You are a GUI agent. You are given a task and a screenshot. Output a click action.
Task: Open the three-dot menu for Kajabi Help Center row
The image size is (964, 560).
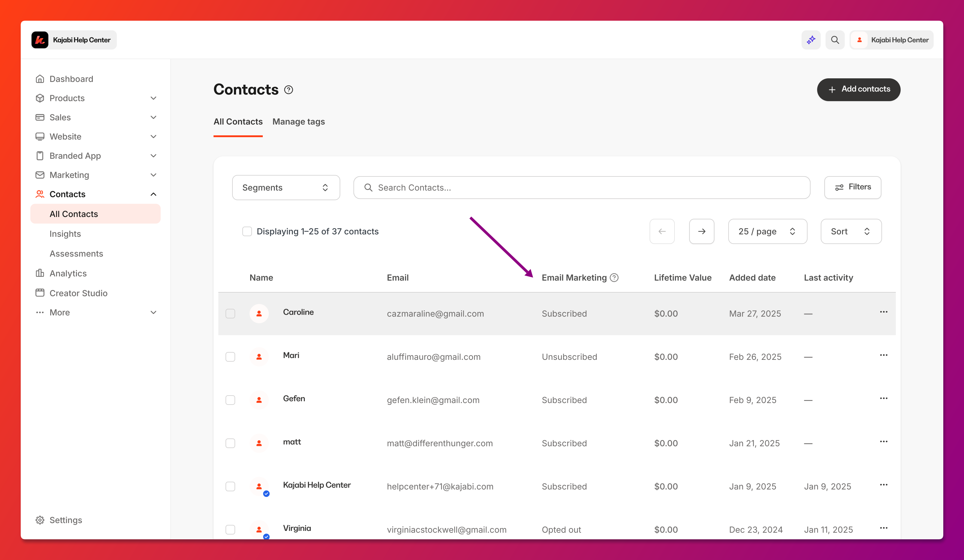884,485
